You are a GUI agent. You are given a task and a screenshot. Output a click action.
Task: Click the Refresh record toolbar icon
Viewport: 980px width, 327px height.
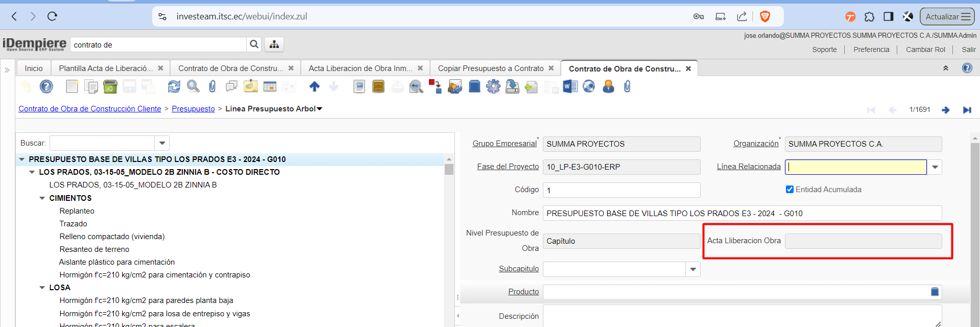point(174,87)
